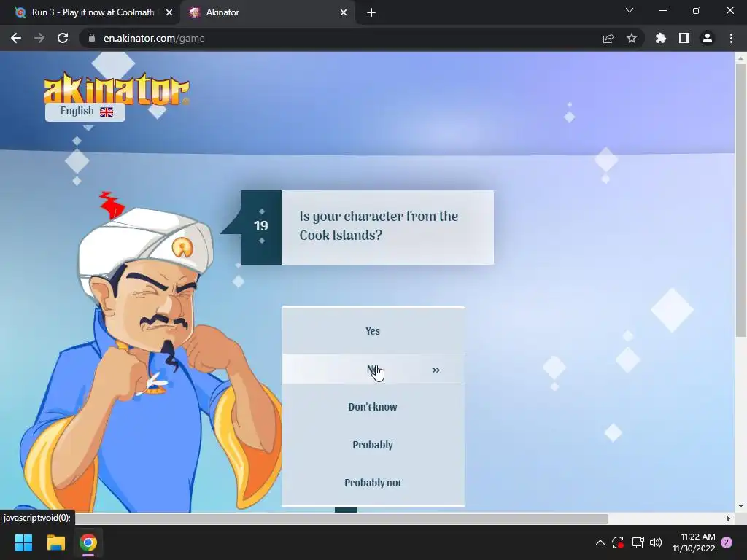Click the horizontal scrollbar thumb
This screenshot has width=747, height=560.
(x=341, y=518)
